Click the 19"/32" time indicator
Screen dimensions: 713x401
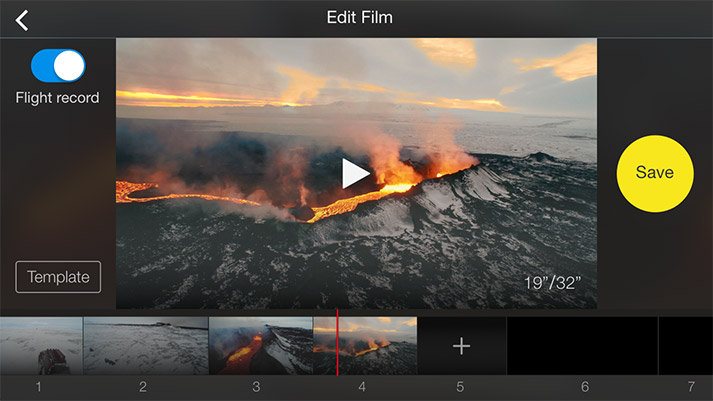click(x=552, y=283)
